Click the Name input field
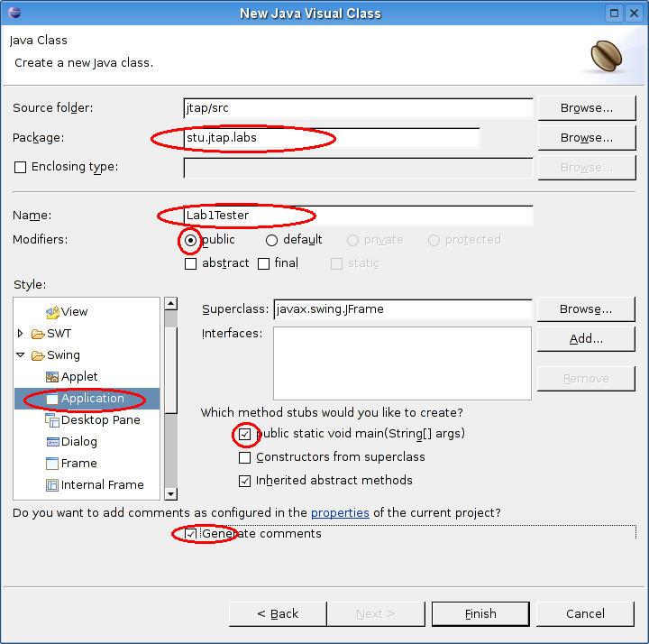The height and width of the screenshot is (644, 649). [x=358, y=216]
